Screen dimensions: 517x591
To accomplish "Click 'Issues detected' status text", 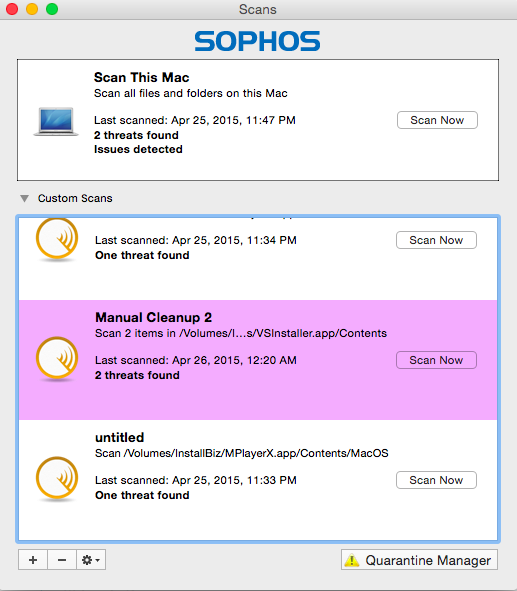I will click(138, 149).
